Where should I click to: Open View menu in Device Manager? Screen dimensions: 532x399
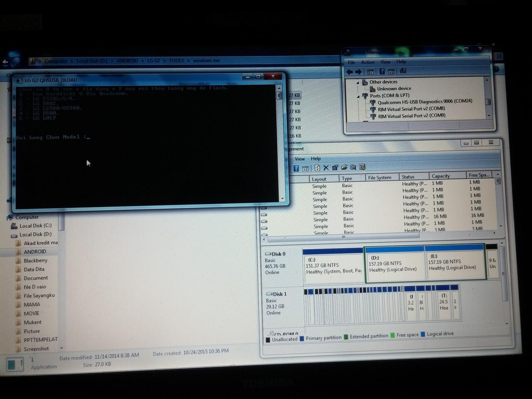point(385,62)
